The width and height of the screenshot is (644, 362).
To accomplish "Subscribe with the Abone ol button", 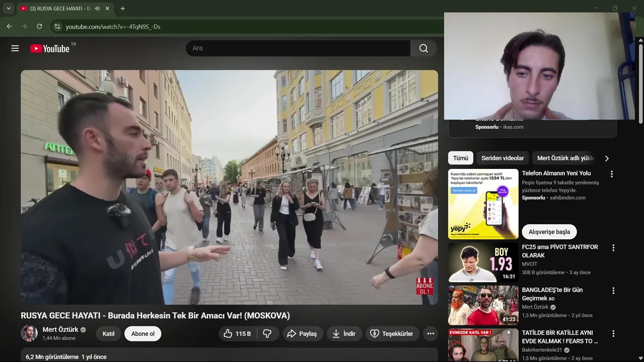I will tap(143, 333).
